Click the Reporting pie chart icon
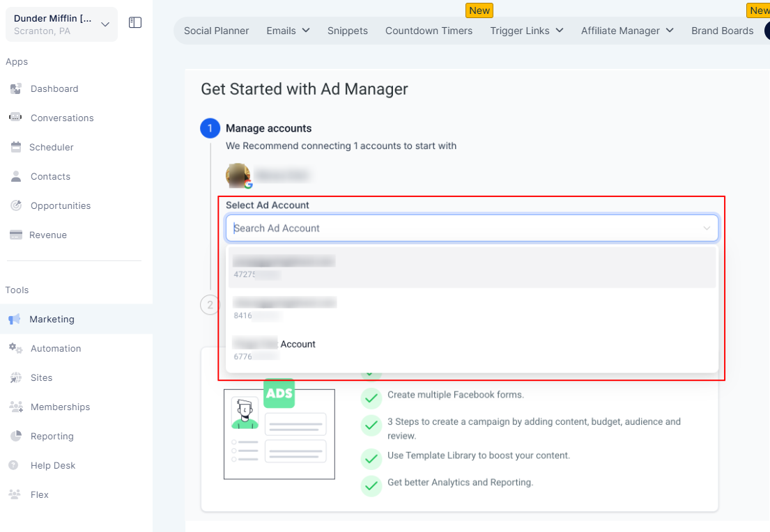This screenshot has width=770, height=532. [x=16, y=436]
